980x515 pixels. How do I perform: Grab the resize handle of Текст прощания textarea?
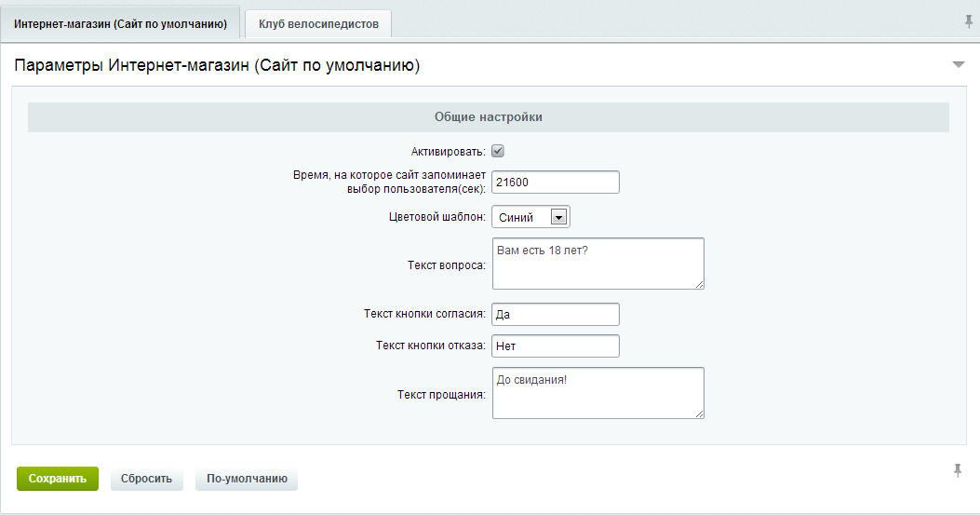click(699, 413)
